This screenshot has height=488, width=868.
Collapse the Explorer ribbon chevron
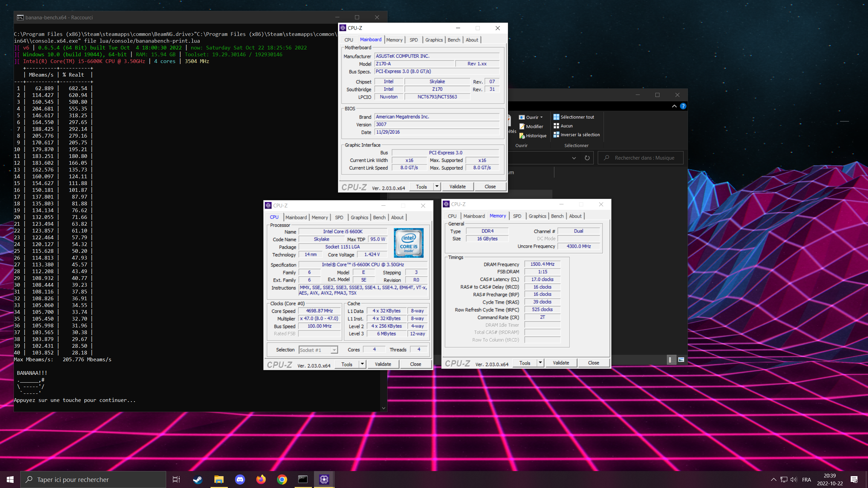coord(674,106)
